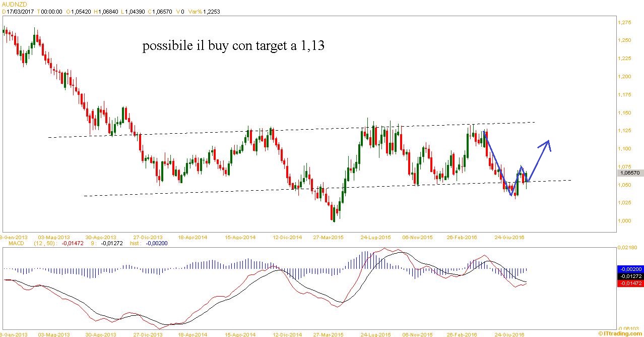
Task: Click the black -0,01272 signal value tag
Action: (629, 276)
